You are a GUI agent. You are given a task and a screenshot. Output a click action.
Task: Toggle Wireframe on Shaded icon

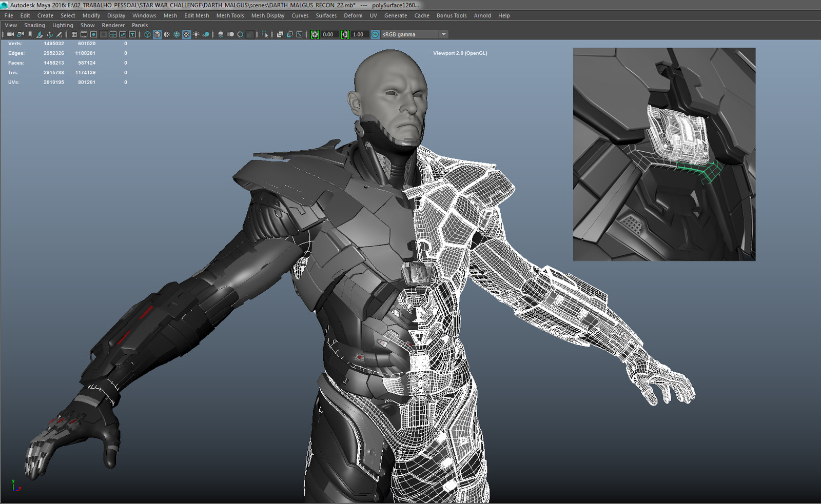point(177,34)
